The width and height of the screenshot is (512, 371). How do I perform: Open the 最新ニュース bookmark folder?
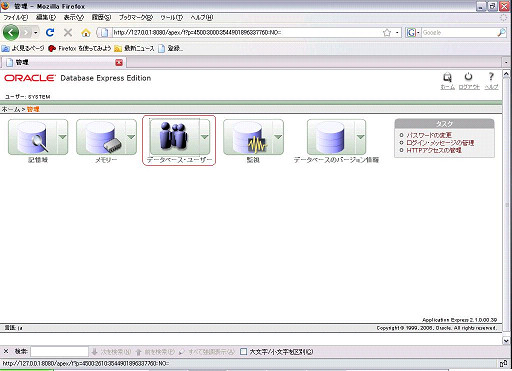[134, 48]
